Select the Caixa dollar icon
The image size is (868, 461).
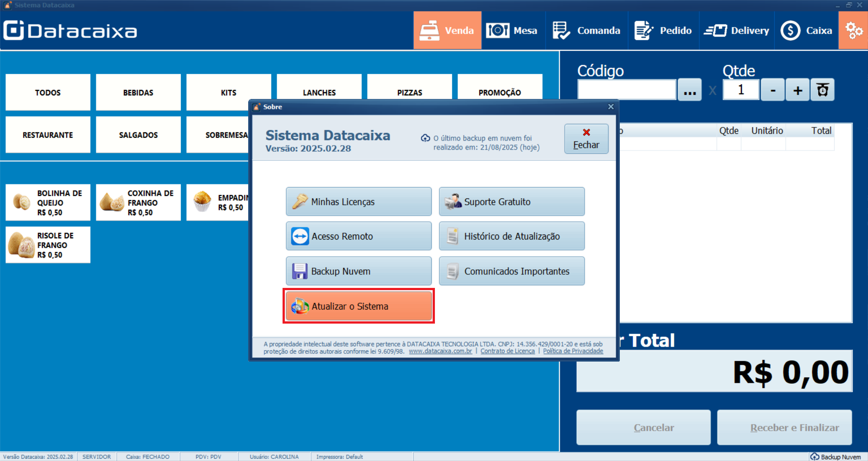click(790, 30)
